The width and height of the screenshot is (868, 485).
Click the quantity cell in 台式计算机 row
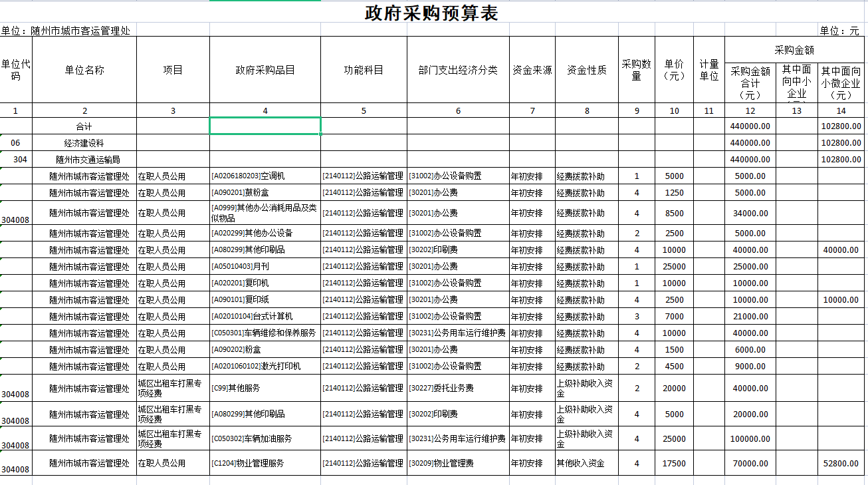pos(637,316)
